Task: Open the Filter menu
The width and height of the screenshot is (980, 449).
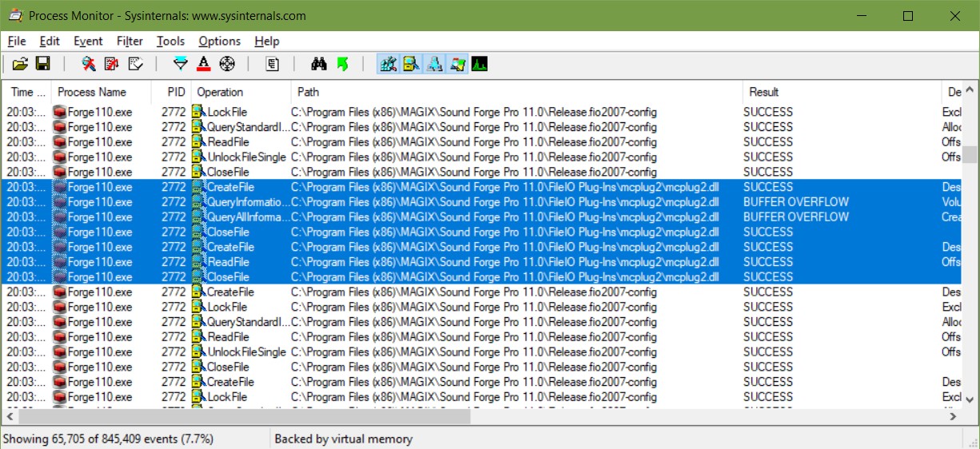Action: click(129, 41)
